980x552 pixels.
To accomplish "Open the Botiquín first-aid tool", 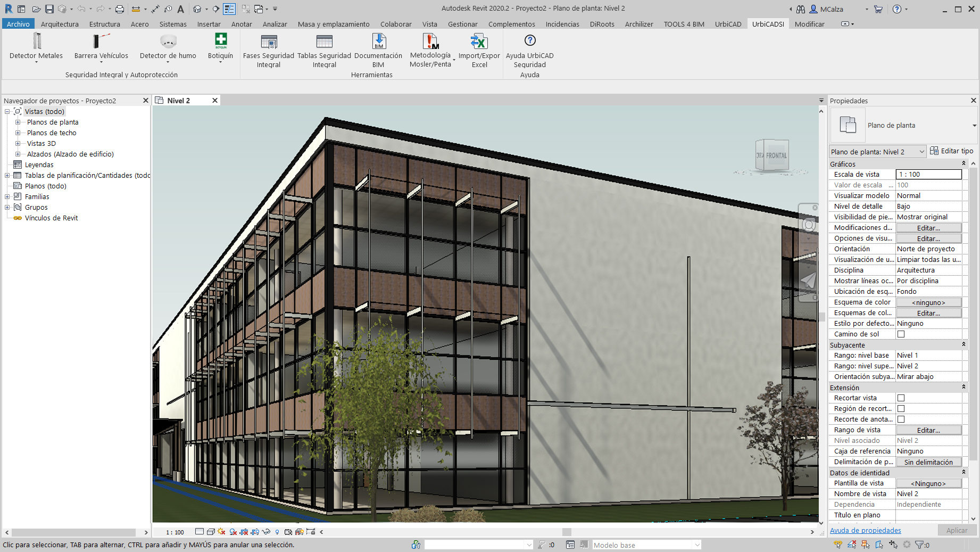I will [x=220, y=42].
